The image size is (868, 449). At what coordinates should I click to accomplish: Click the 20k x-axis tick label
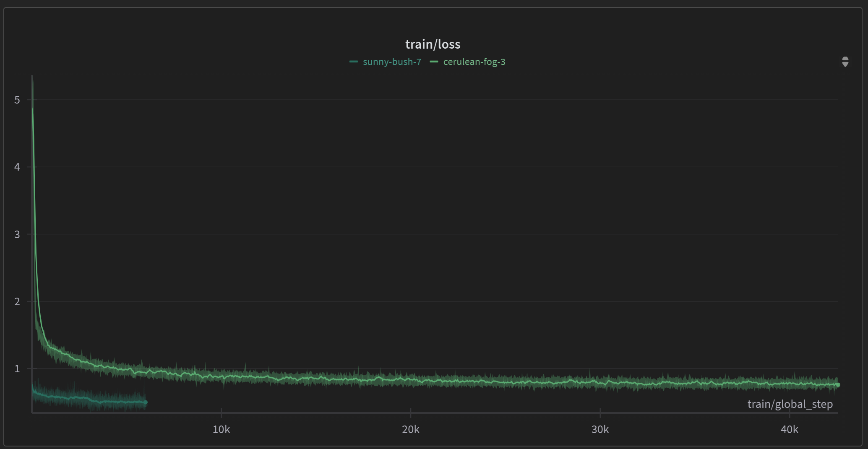[411, 429]
